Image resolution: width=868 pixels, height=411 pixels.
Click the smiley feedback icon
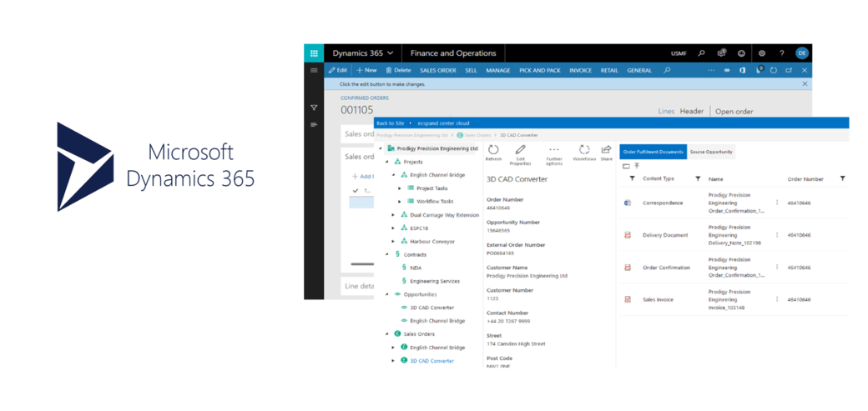pyautogui.click(x=741, y=53)
